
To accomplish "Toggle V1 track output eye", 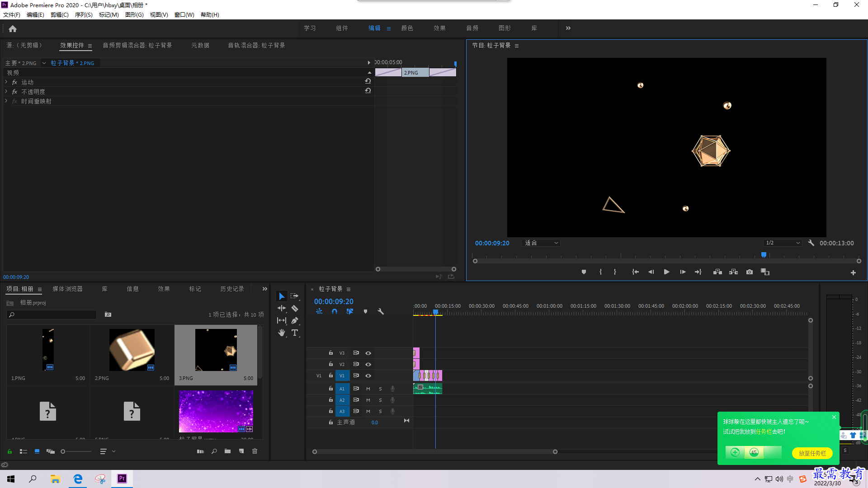I will pos(368,376).
